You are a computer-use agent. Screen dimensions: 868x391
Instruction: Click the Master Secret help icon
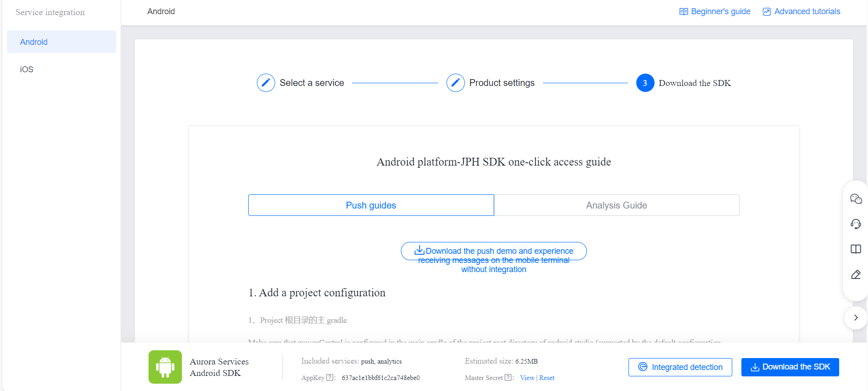(x=508, y=378)
